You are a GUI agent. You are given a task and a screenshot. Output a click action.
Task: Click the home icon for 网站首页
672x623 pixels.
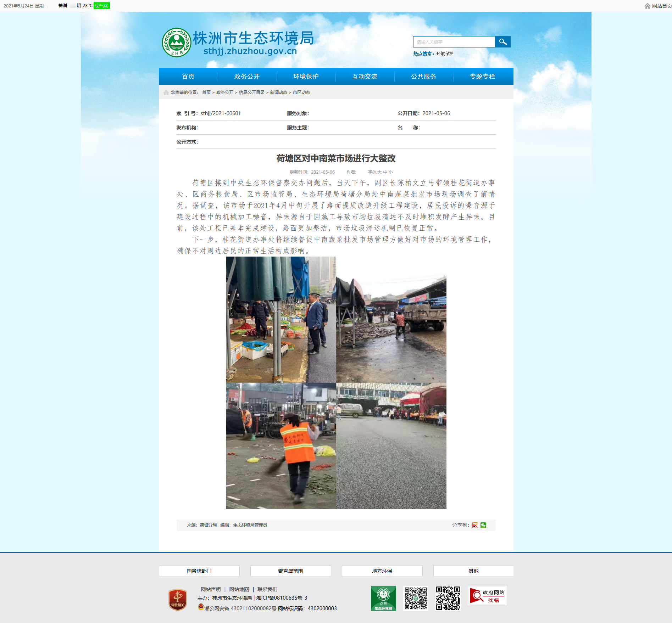tap(648, 6)
